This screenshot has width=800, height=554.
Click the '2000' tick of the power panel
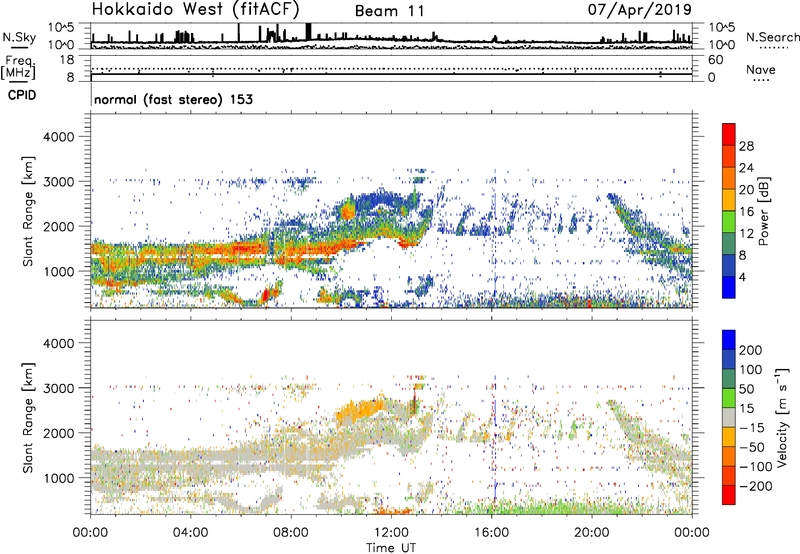59,226
